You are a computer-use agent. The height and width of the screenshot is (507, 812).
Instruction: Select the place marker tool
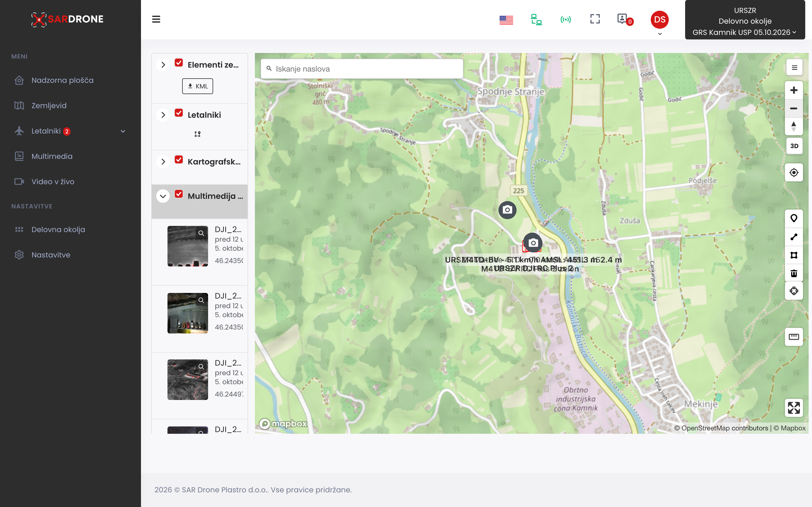794,219
